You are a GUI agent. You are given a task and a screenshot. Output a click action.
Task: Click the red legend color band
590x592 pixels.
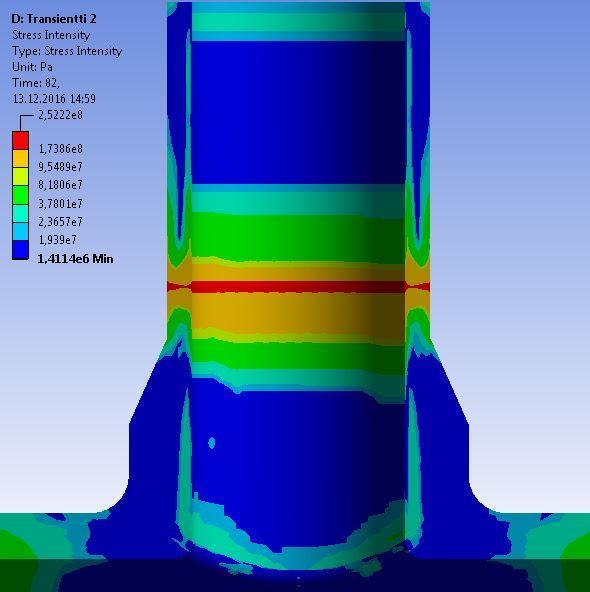pos(20,140)
